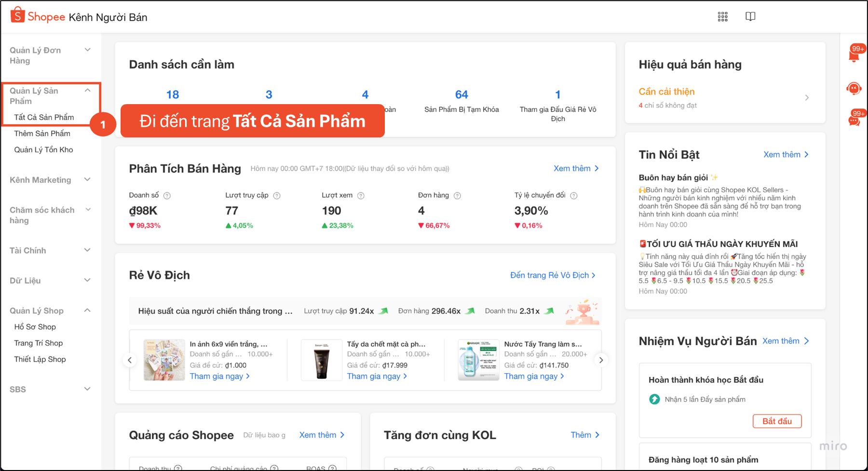Viewport: 868px width, 471px height.
Task: Click help icon beside Tỷ lệ chuyển đổi
Action: click(x=574, y=196)
